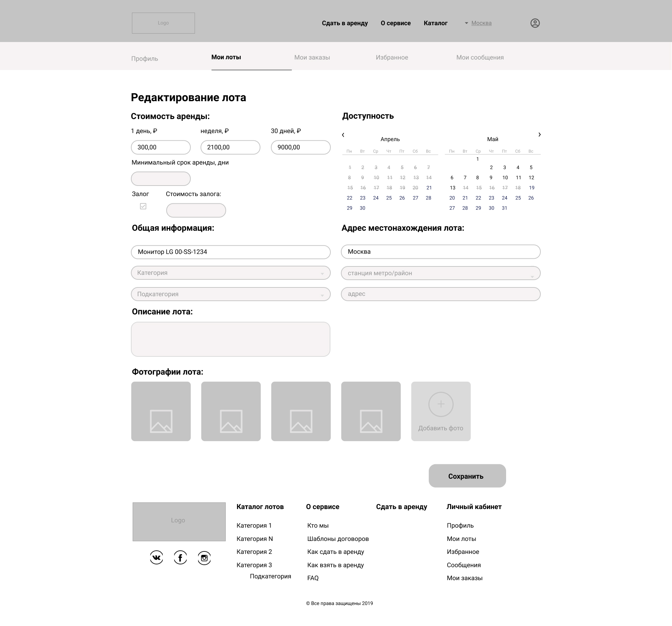Image resolution: width=672 pixels, height=626 pixels.
Task: Click the footer Logo placeholder
Action: (179, 522)
